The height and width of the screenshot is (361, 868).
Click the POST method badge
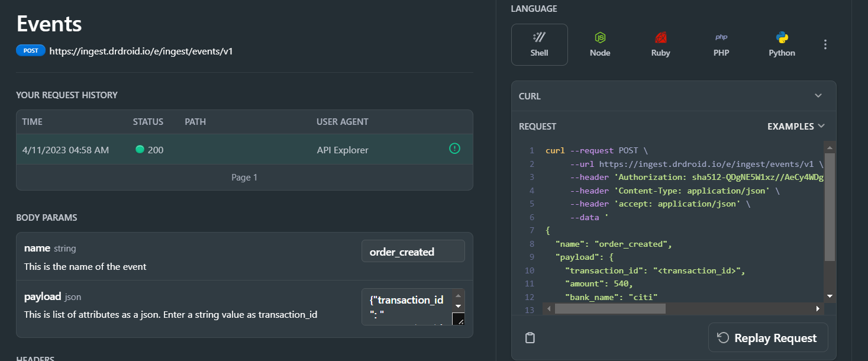31,51
